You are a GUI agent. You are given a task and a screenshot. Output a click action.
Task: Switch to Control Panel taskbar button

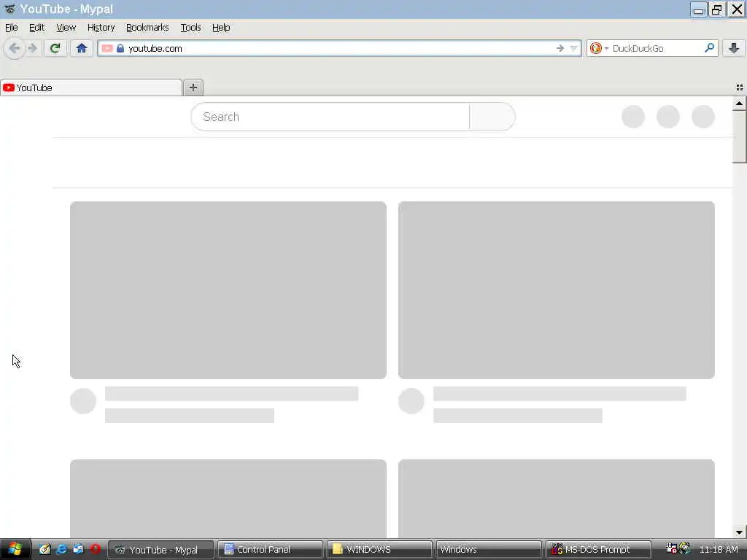[270, 550]
